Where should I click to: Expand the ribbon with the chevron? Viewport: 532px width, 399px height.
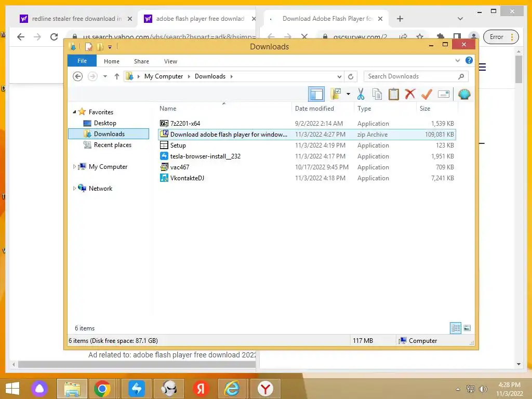pyautogui.click(x=457, y=60)
